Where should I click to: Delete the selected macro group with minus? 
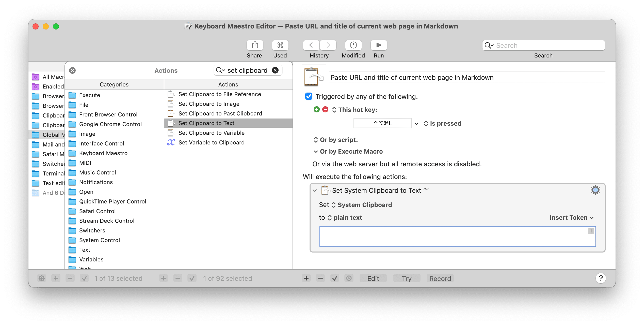coord(70,278)
